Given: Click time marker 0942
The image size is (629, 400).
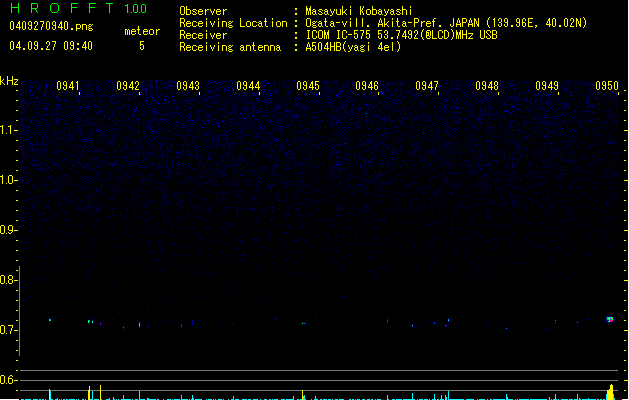Looking at the screenshot, I should click(128, 86).
